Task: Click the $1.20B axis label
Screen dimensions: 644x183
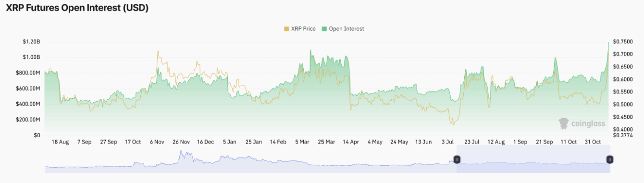Action: pos(31,42)
